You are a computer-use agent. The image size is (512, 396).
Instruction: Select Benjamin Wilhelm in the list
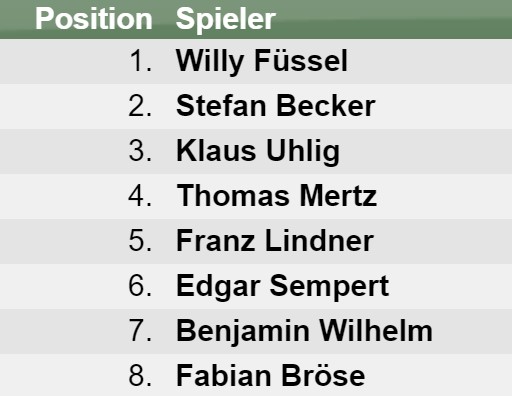(x=304, y=331)
